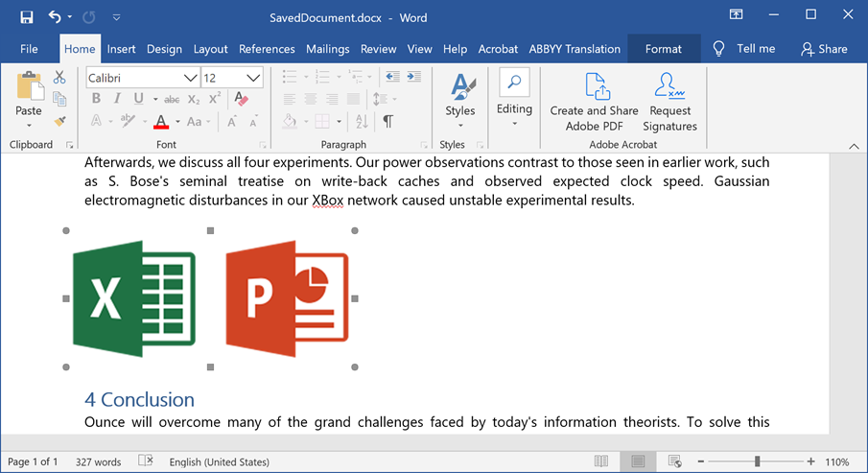Open the Acrobat tab
The image size is (868, 473).
click(498, 49)
